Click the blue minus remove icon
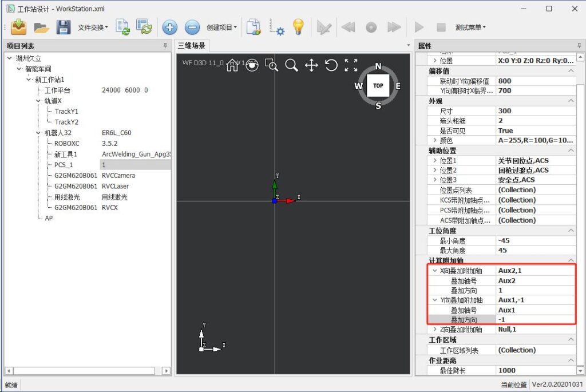 tap(192, 27)
